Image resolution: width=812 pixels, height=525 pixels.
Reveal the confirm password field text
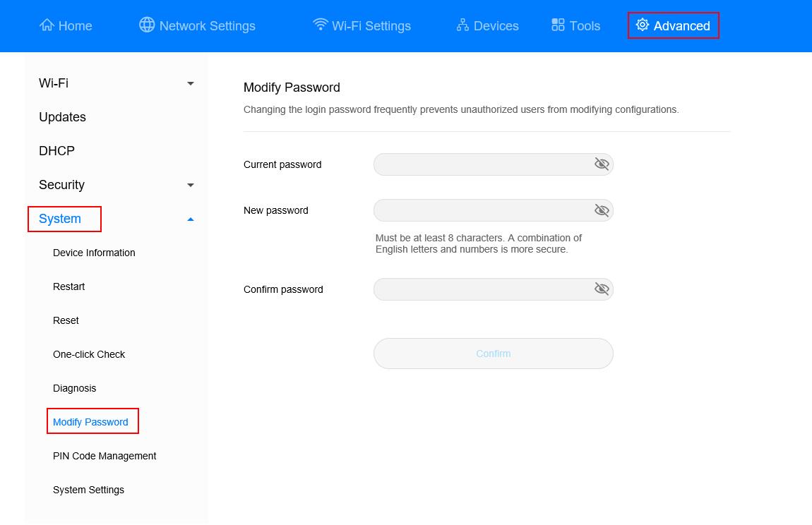click(x=602, y=289)
